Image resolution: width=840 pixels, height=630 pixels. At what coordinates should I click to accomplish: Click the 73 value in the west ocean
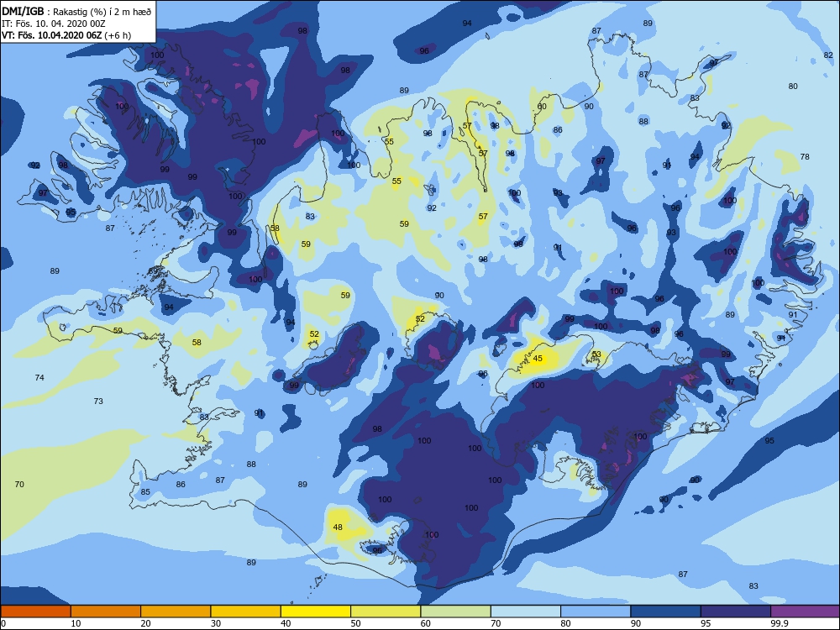(98, 402)
